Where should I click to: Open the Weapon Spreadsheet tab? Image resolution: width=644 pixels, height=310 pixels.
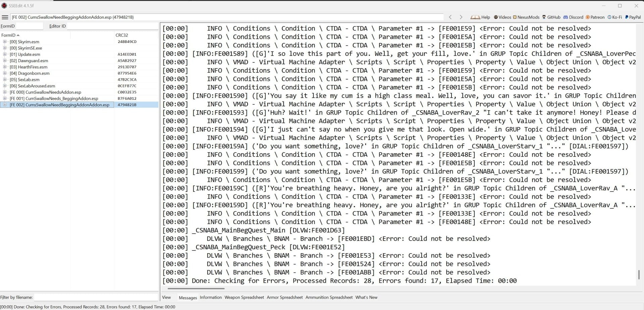click(244, 297)
